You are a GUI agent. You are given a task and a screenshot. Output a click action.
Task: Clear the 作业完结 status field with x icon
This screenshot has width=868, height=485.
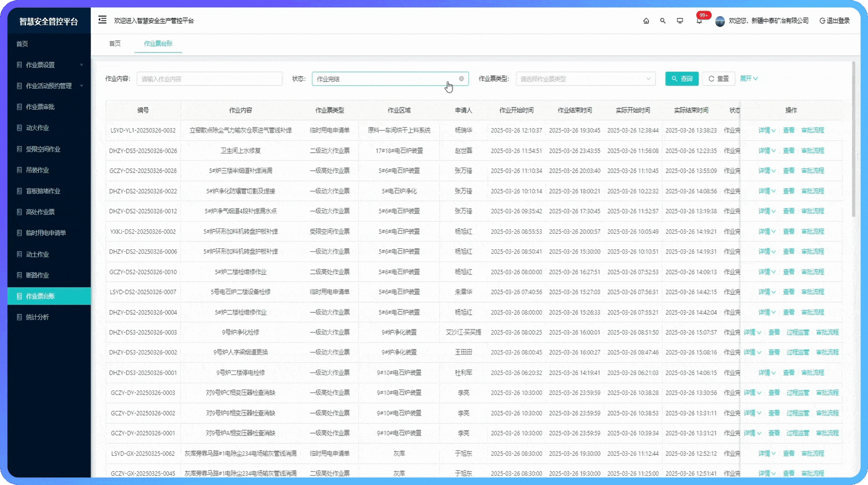[x=461, y=79]
